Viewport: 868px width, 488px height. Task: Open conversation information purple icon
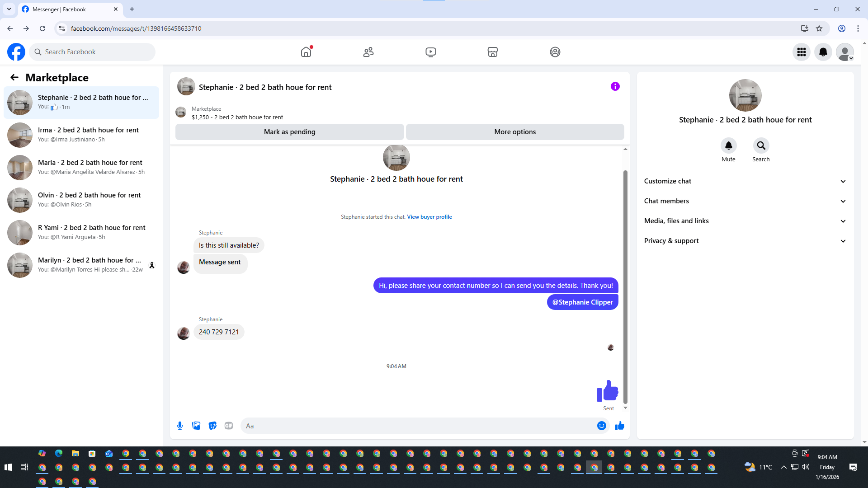click(x=615, y=86)
